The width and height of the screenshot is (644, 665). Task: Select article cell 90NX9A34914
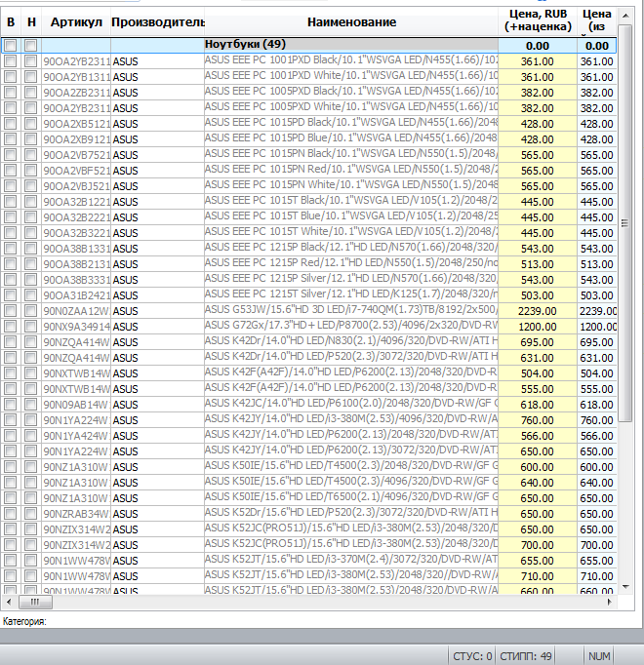pos(76,327)
